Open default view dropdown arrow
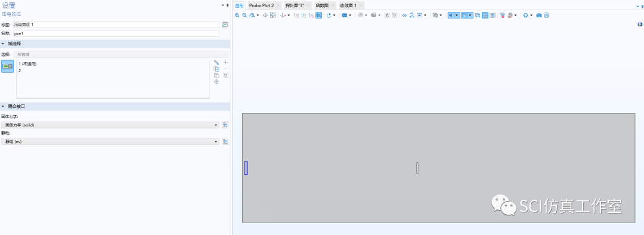The width and height of the screenshot is (644, 235). [x=289, y=15]
